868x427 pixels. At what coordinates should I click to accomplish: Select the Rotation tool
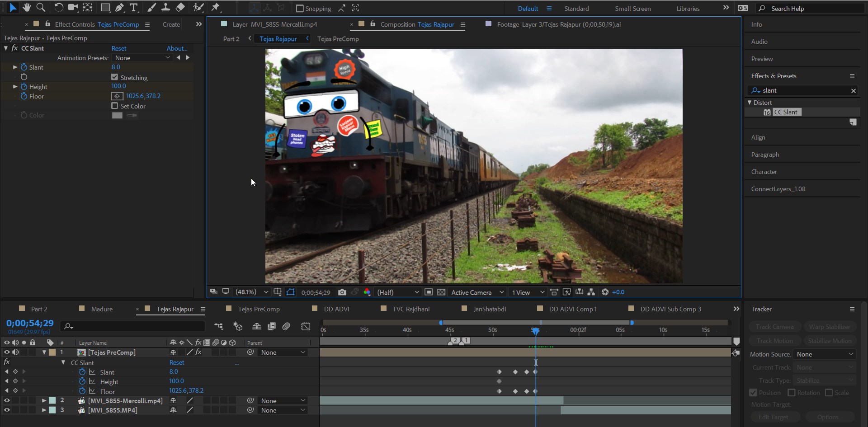coord(59,7)
